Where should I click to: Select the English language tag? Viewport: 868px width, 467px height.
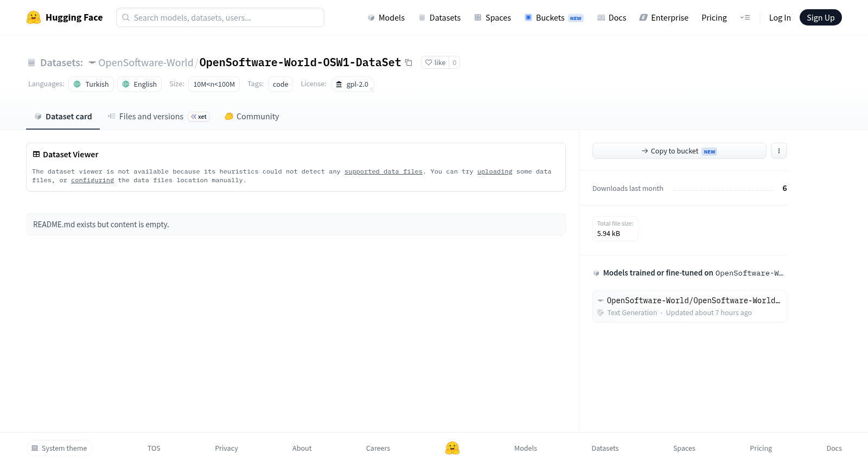[x=139, y=84]
